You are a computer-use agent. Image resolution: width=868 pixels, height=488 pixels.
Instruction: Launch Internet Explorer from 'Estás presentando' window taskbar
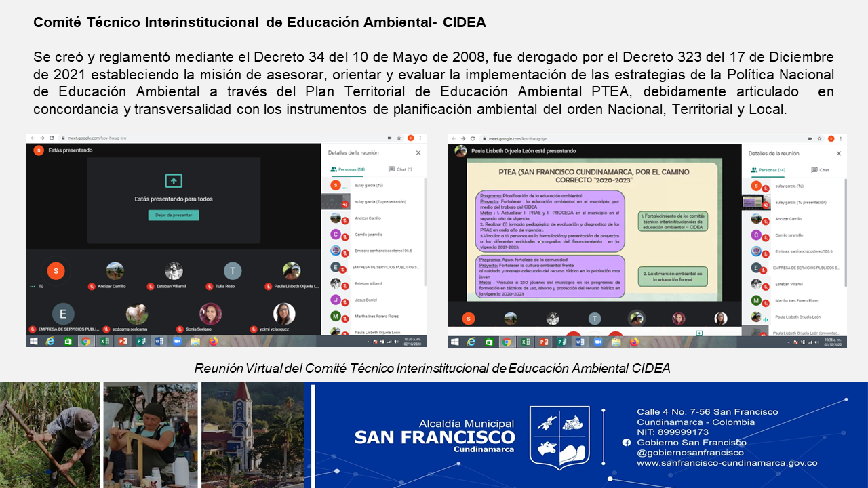pyautogui.click(x=50, y=342)
